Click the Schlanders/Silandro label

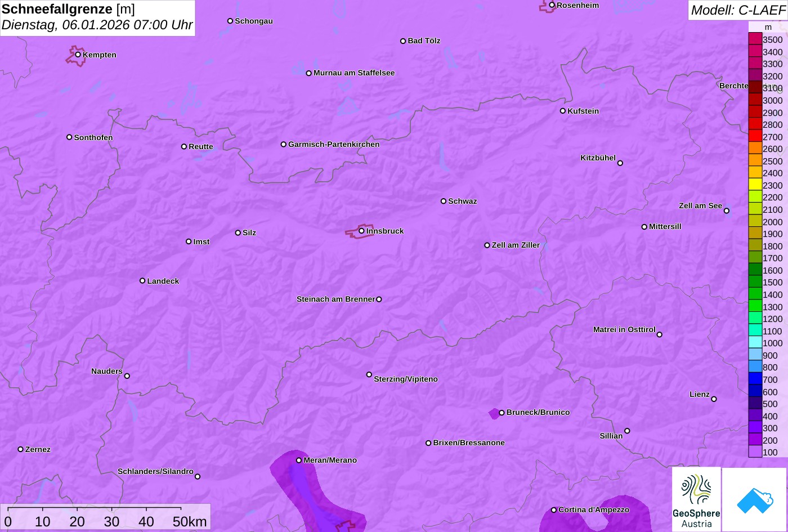155,471
